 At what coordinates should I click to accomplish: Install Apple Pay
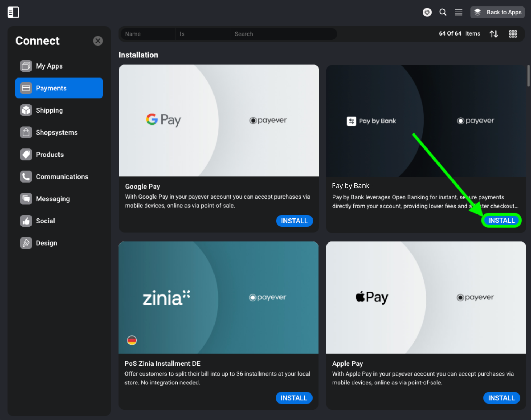(x=501, y=398)
